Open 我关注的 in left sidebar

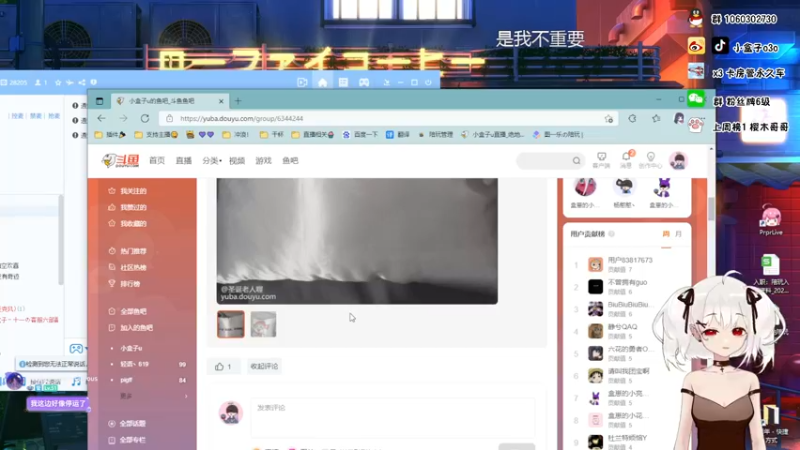point(128,191)
